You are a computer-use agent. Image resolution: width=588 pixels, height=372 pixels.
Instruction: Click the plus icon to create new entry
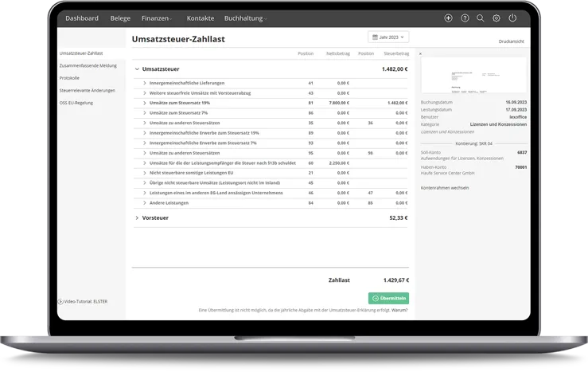449,18
